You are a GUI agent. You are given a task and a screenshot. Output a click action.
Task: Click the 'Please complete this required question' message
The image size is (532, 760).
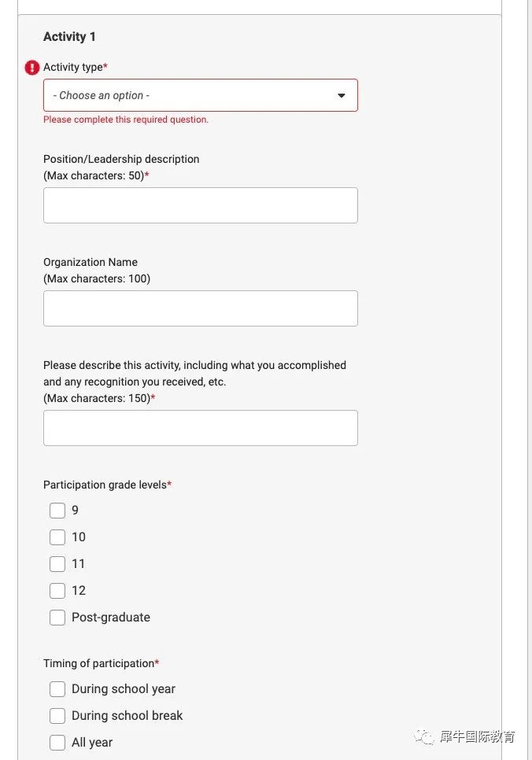pos(126,120)
